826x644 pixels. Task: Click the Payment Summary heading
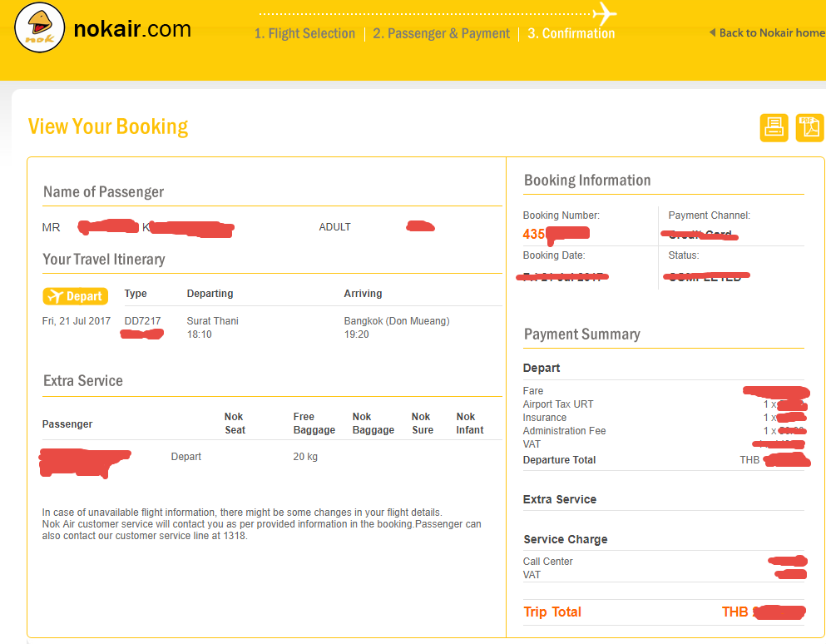coord(581,334)
